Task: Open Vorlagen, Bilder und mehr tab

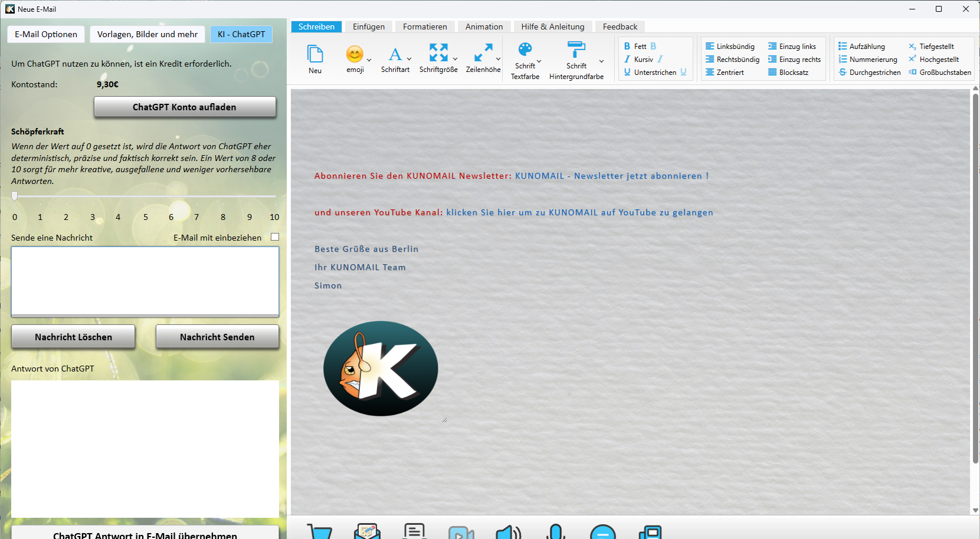Action: coord(148,34)
